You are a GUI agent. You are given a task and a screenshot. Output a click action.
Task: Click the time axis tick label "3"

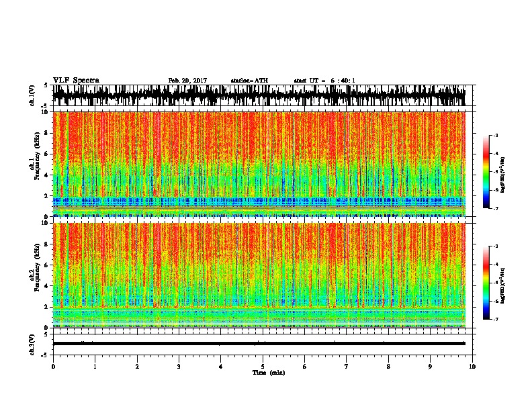(179, 367)
